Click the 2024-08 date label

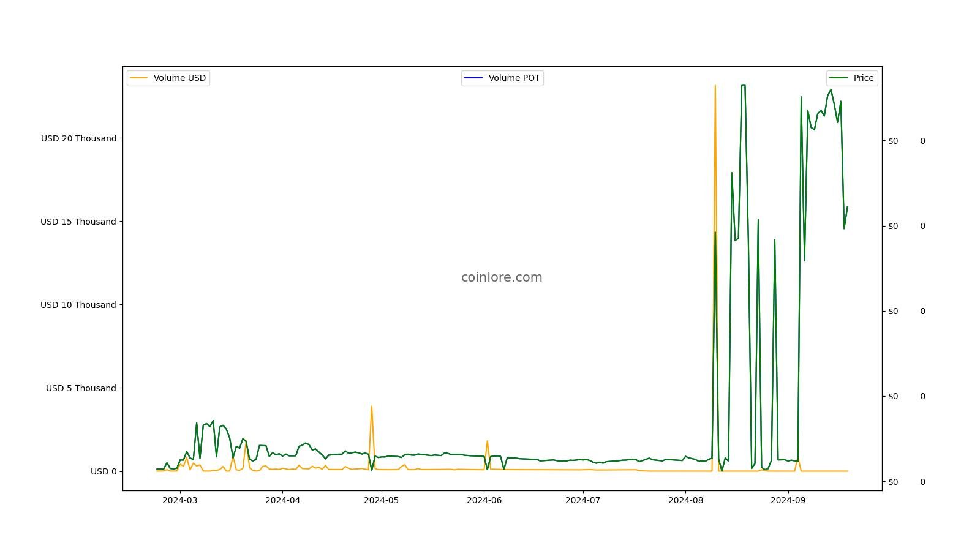pos(685,500)
